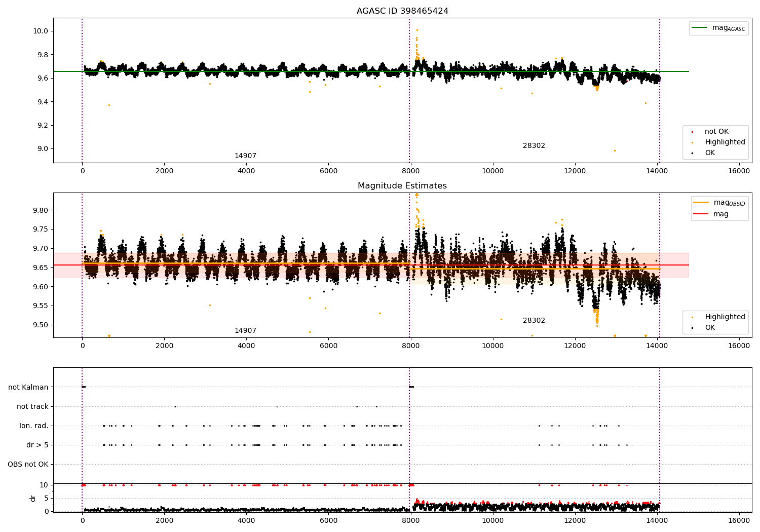Click the 'mag OBSID' legend entry
The width and height of the screenshot is (760, 532).
719,203
